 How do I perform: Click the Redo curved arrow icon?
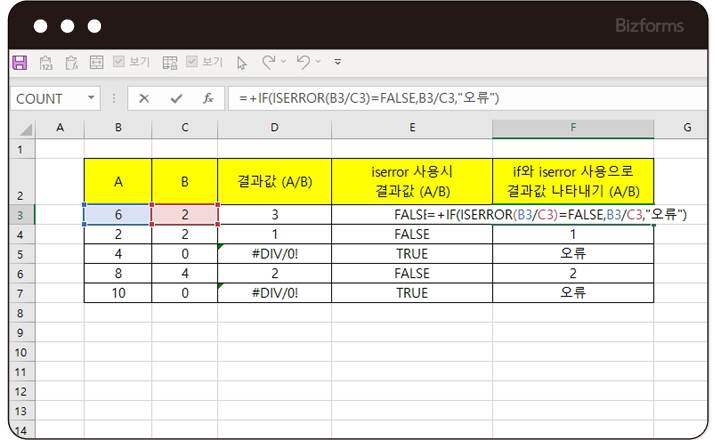click(x=269, y=62)
